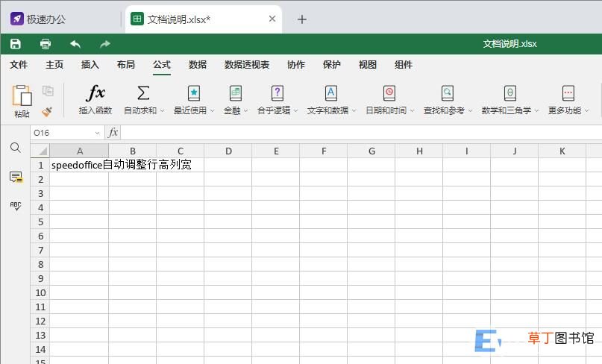Select row 1 header
Image resolution: width=602 pixels, height=364 pixels.
(x=40, y=165)
